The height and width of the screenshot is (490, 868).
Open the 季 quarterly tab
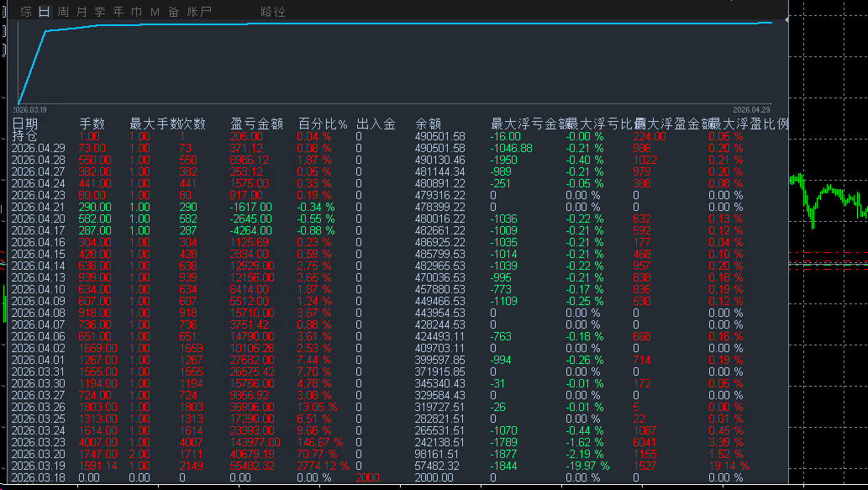pos(100,12)
